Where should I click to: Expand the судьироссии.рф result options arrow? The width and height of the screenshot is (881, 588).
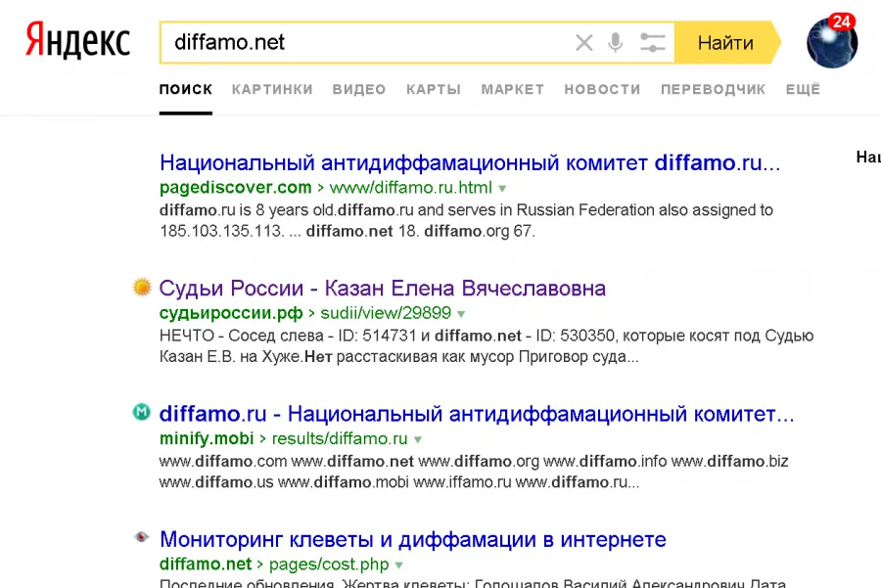tap(461, 314)
